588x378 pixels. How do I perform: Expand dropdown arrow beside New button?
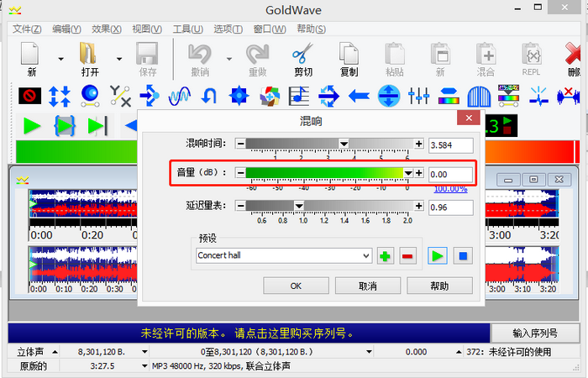point(60,59)
